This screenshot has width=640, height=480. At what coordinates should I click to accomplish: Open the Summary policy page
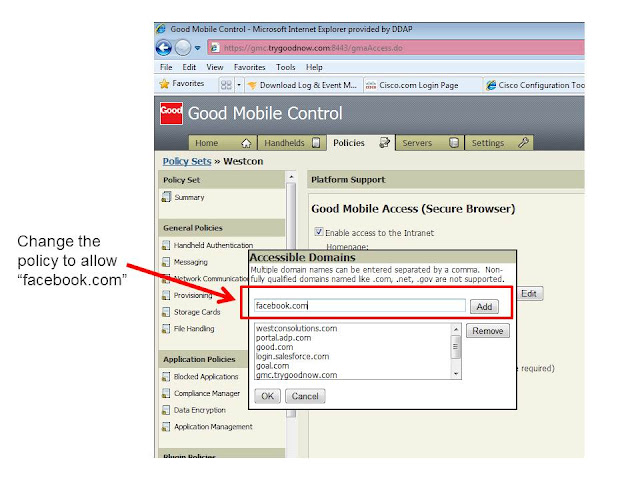click(189, 197)
